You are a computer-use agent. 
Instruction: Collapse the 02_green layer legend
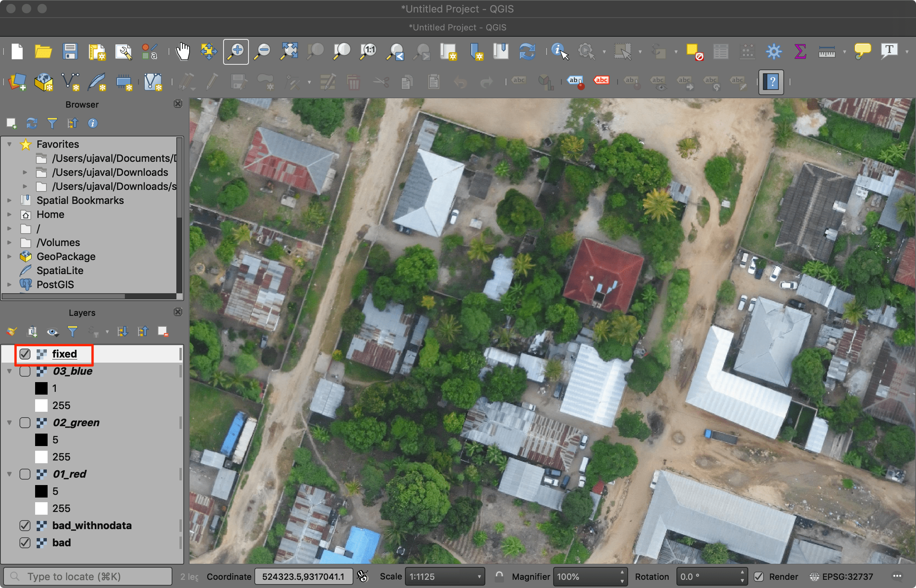point(9,423)
